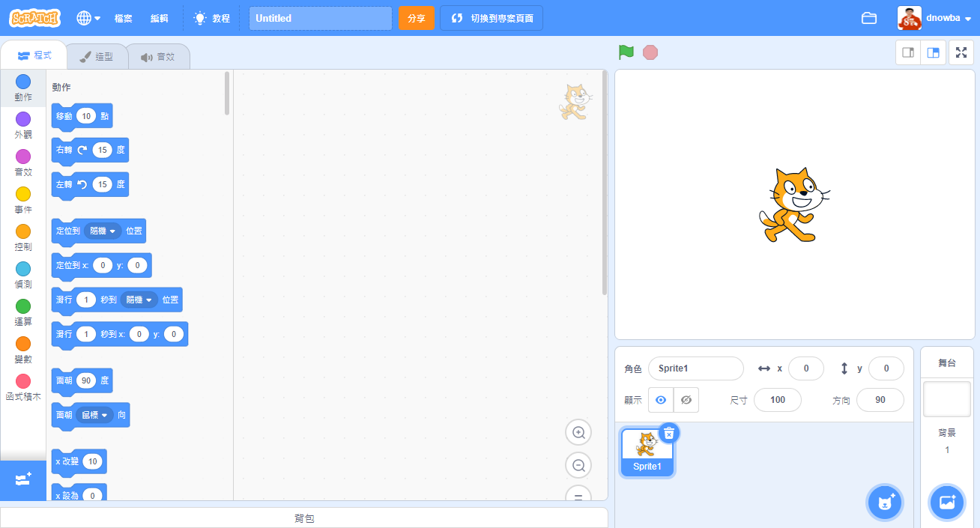The height and width of the screenshot is (528, 980).
Task: Open my projects folder icon
Action: [x=869, y=18]
